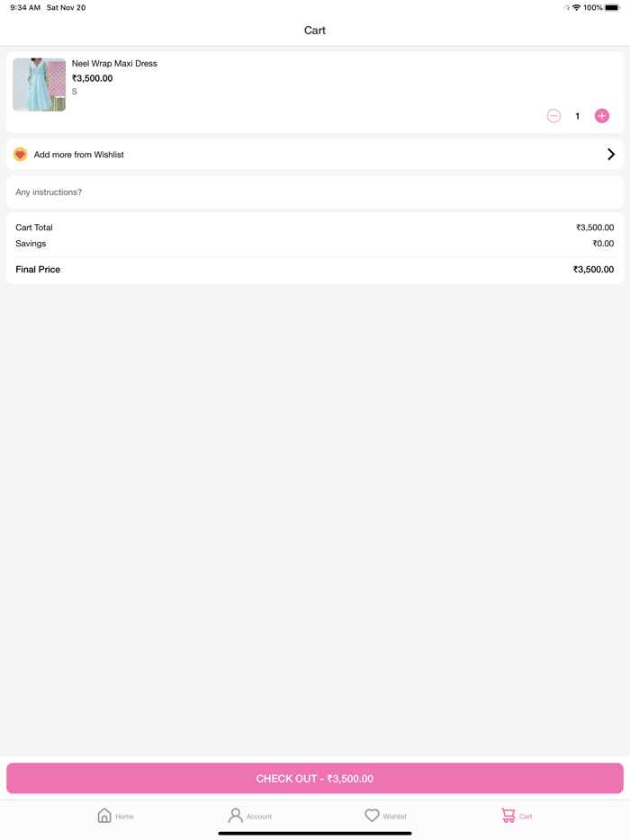Switch to the Wishlist tab
630x840 pixels.
click(x=385, y=816)
